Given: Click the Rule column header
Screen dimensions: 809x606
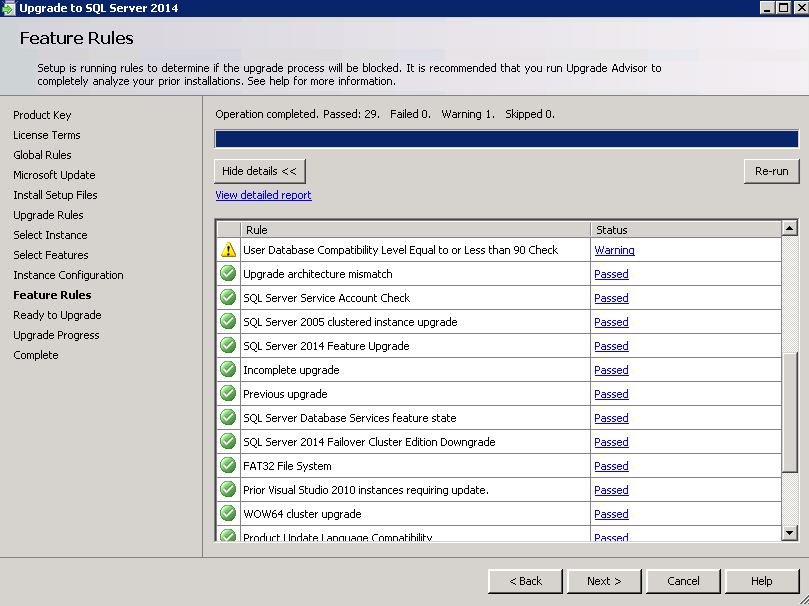Looking at the screenshot, I should [x=415, y=230].
